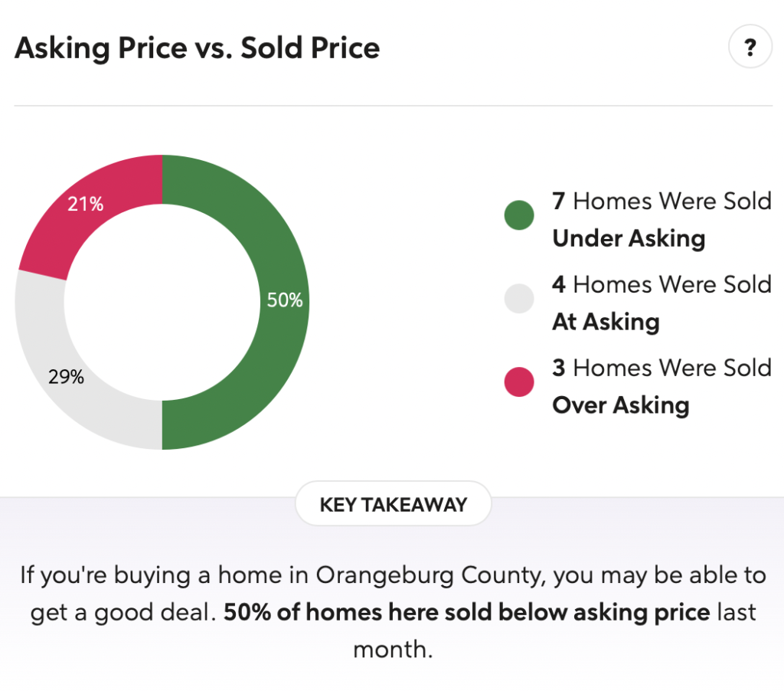Click the 3 Homes Were Sold label
784x691 pixels.
662,368
